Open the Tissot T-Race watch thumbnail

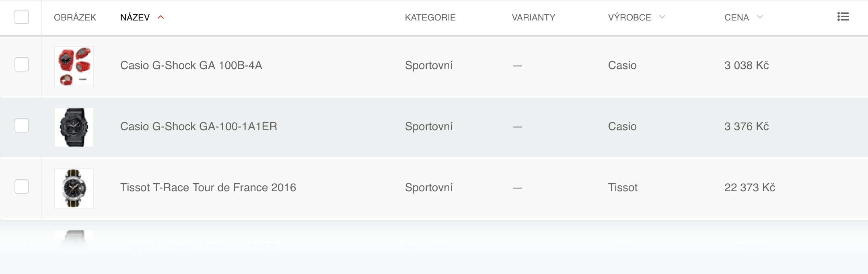coord(74,188)
